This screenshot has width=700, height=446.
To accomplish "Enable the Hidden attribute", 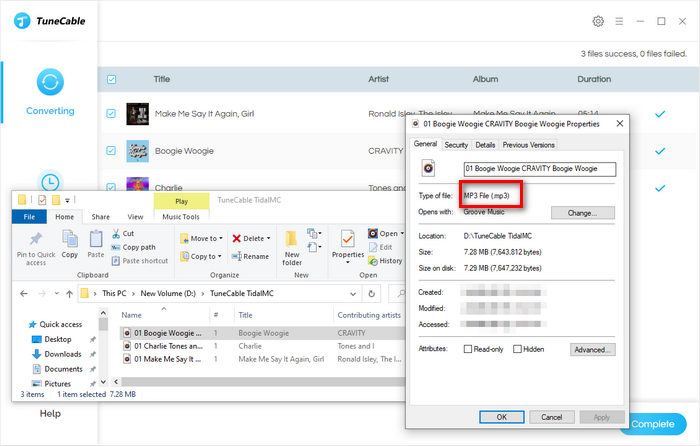I will (x=517, y=349).
